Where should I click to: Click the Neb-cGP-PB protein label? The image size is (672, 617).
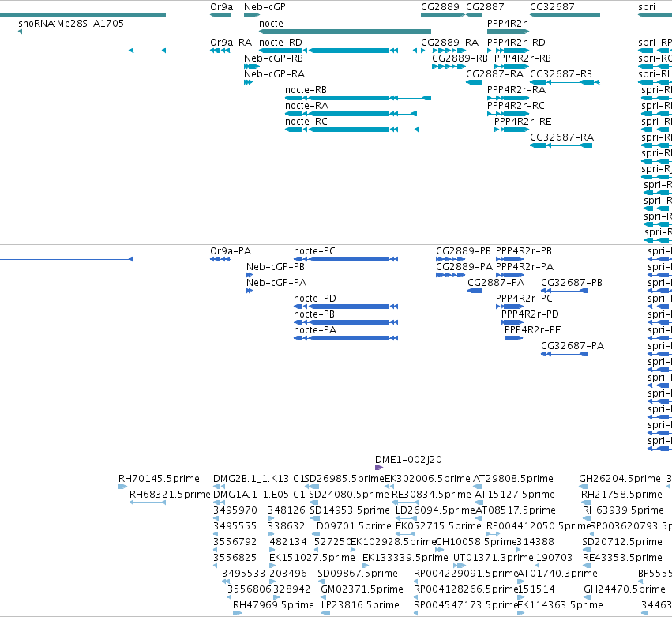276,267
